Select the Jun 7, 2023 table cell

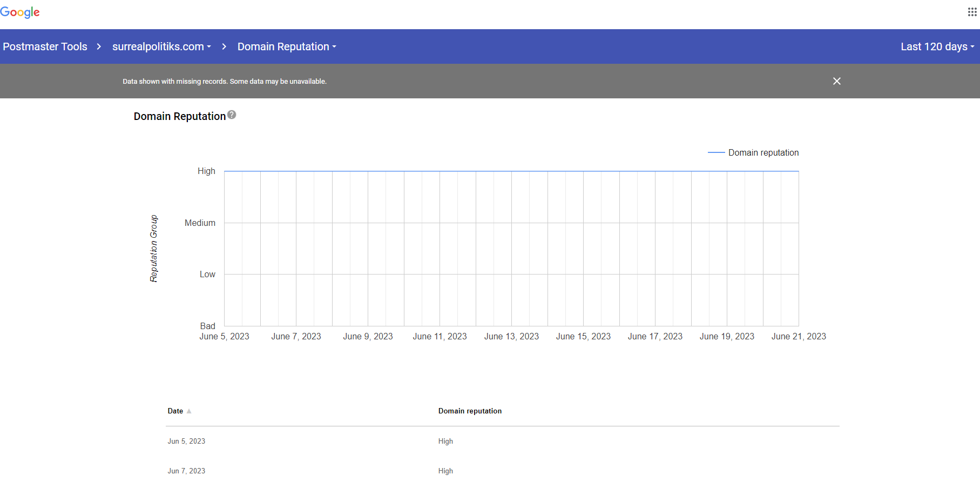point(186,471)
